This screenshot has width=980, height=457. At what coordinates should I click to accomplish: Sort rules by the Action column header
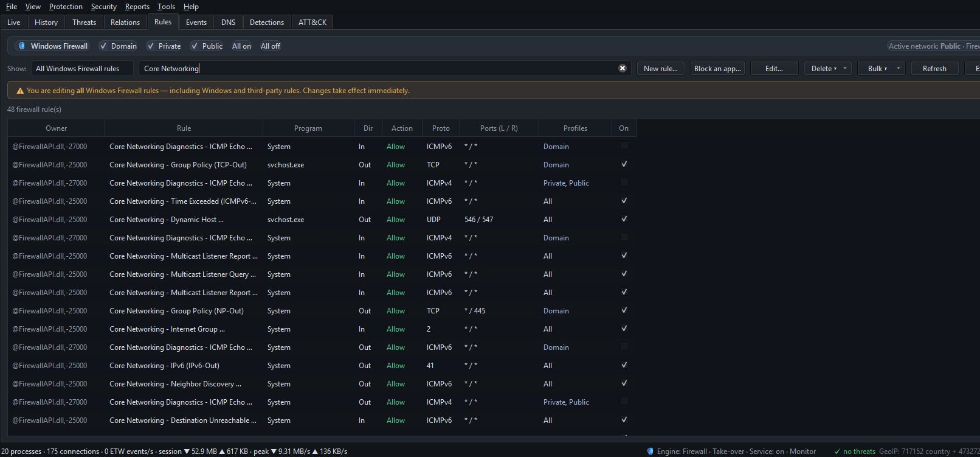click(x=402, y=128)
